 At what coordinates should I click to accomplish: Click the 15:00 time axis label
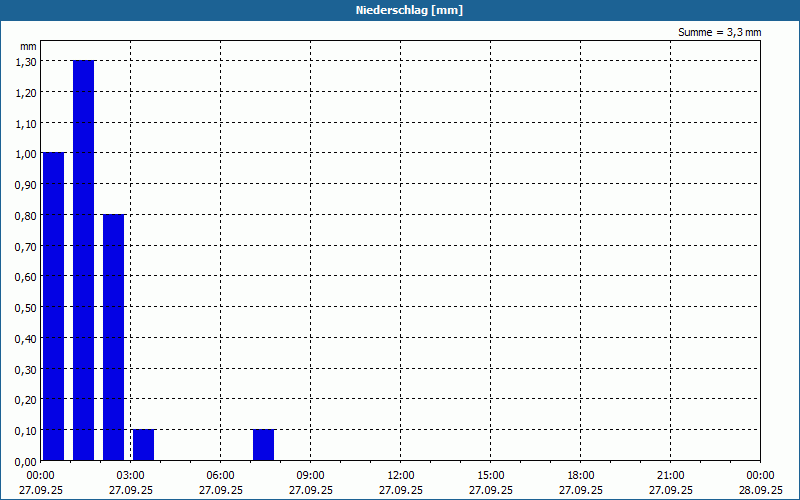click(x=491, y=476)
